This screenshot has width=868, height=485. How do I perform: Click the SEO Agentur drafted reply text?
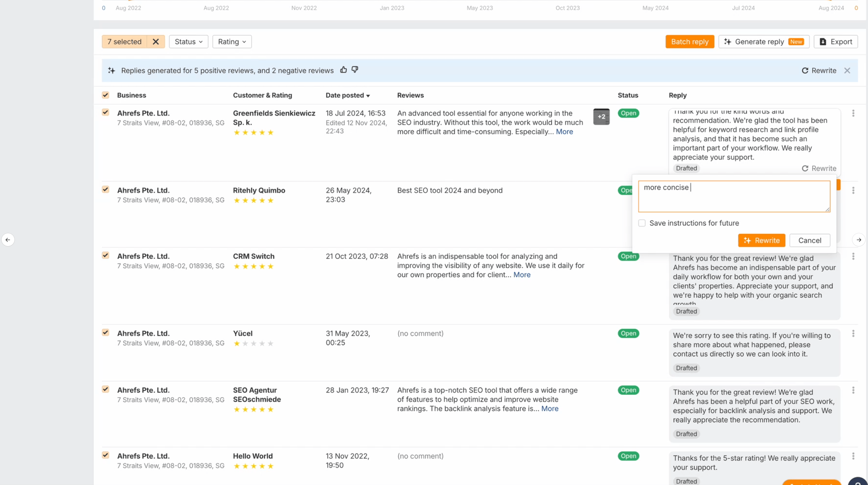753,406
